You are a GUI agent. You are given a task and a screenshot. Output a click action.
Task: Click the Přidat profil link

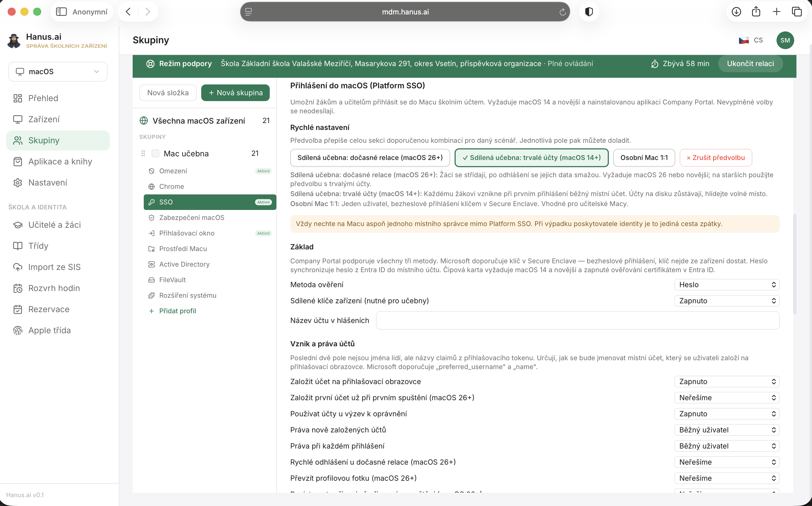coord(178,311)
